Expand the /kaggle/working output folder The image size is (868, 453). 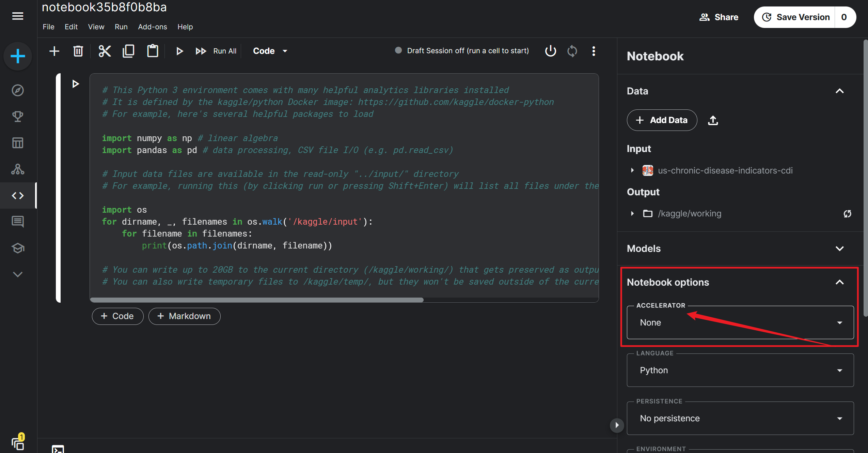[632, 213]
